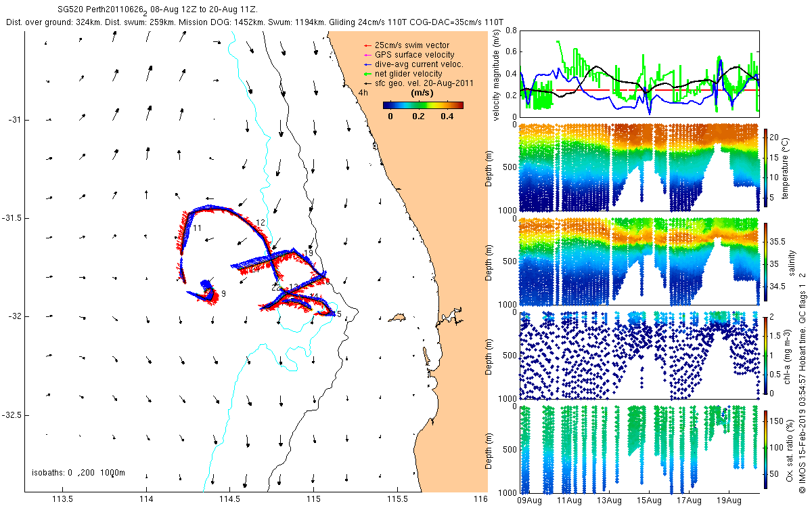Click the '17Aug' date tick

click(688, 501)
